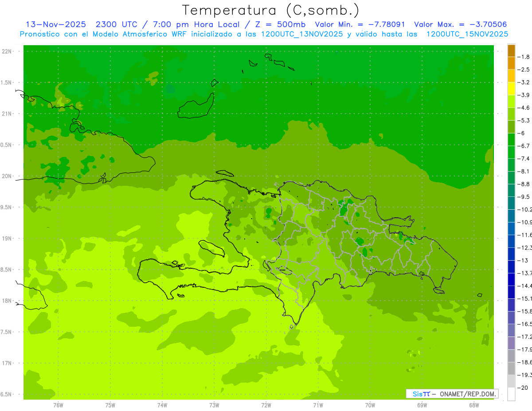532x411 pixels.
Task: Click the dark blue swatch between -13.7 and -14.4
Action: [511, 279]
